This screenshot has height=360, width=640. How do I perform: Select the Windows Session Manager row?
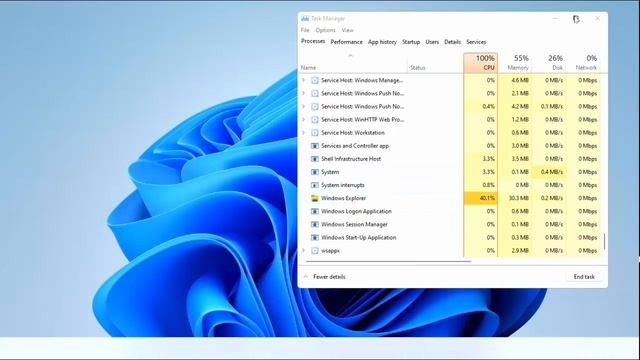[x=450, y=224]
